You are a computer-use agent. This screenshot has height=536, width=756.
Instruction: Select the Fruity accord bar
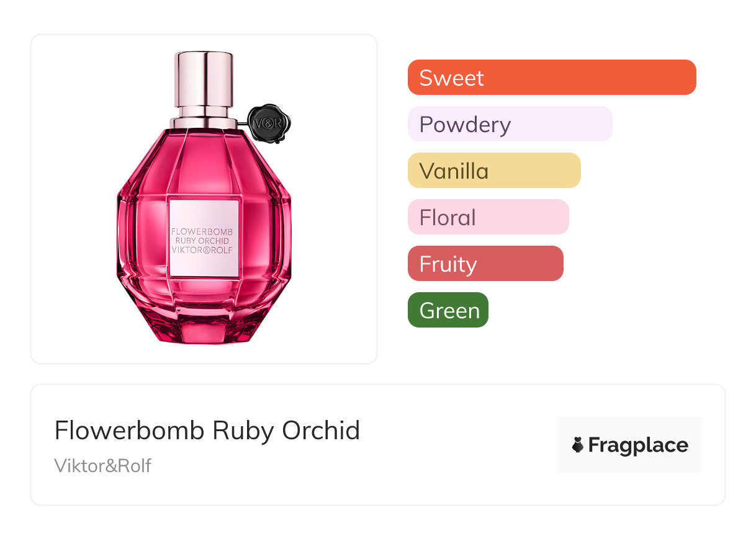pyautogui.click(x=485, y=264)
